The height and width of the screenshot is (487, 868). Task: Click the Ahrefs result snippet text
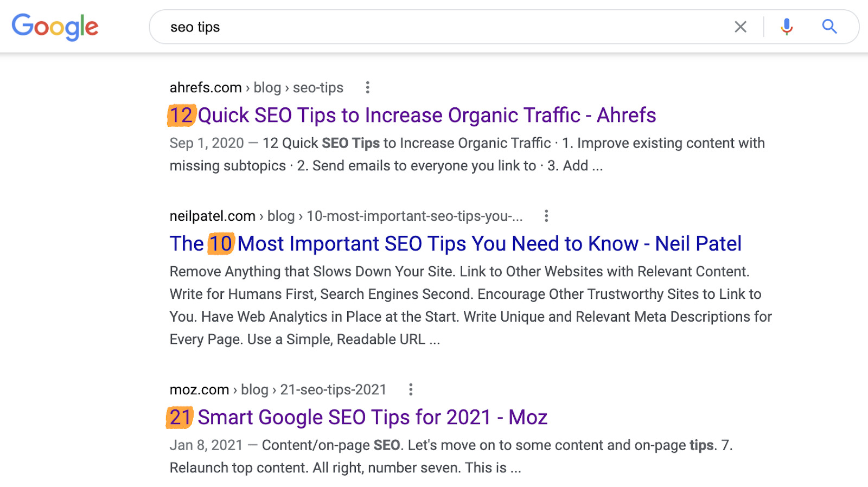click(x=467, y=155)
